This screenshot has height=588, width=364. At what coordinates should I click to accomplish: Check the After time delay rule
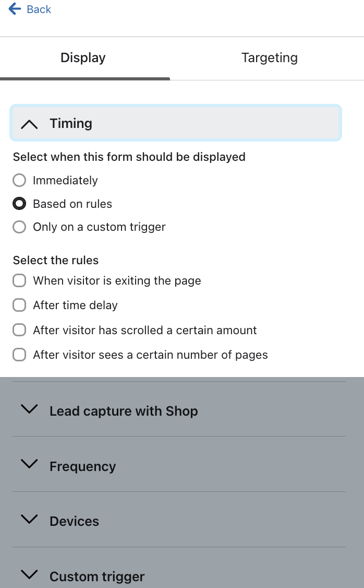click(x=19, y=305)
